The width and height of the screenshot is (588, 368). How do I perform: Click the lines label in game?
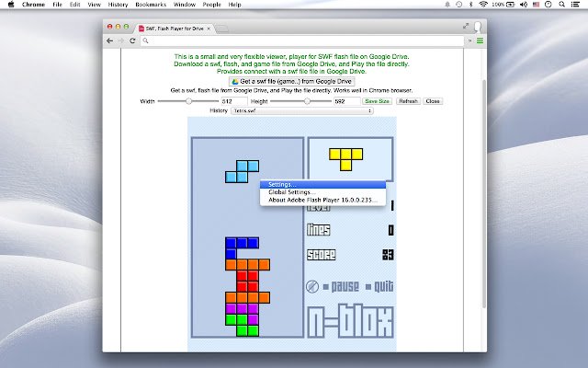319,230
